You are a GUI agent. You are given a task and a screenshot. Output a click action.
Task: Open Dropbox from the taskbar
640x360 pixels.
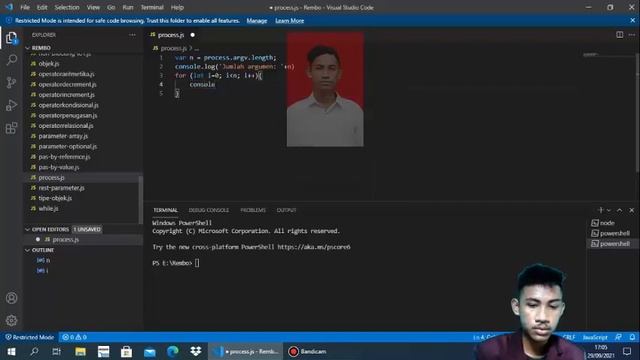tap(196, 351)
